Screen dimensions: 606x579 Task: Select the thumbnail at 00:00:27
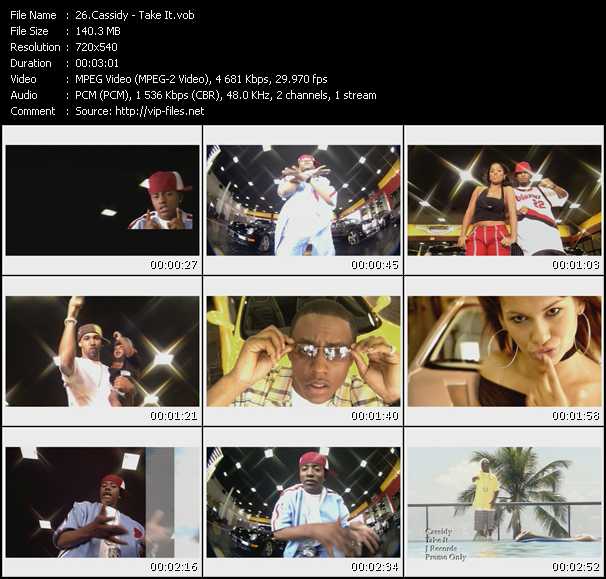click(102, 200)
